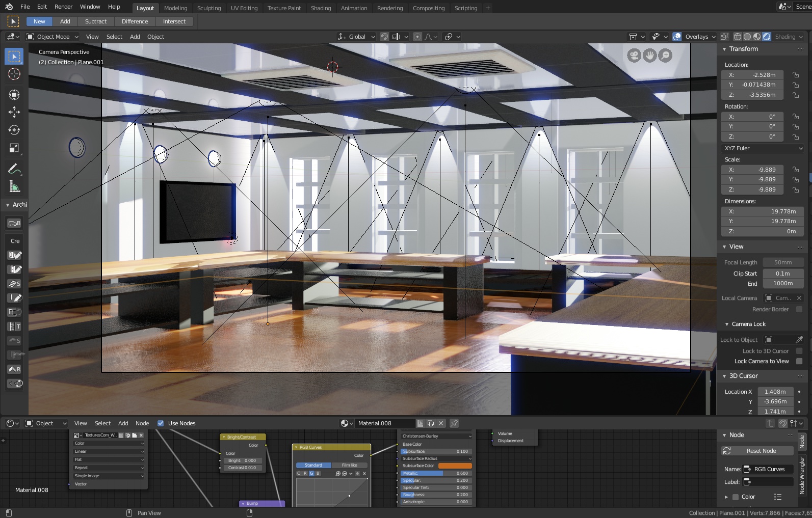Open the Shading options dropdown

pos(789,37)
